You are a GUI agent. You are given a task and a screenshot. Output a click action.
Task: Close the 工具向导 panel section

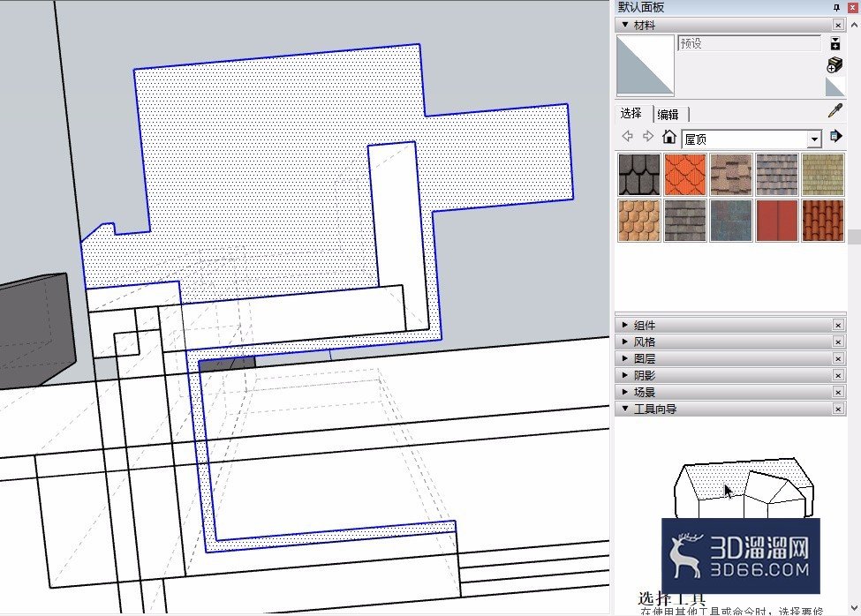[x=838, y=409]
